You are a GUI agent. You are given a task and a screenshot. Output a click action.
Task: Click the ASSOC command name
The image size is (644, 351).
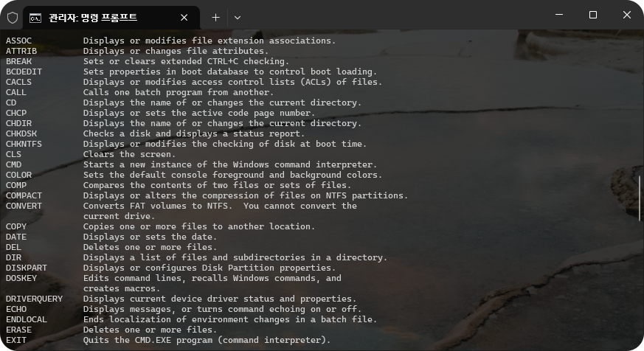click(x=19, y=41)
